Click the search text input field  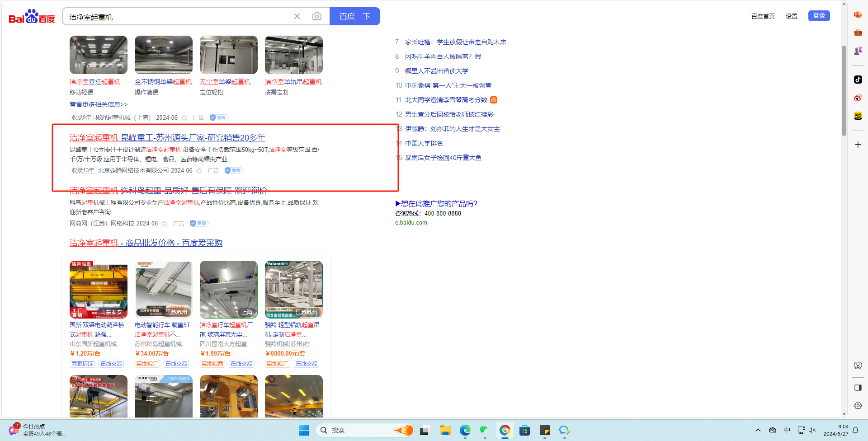(x=179, y=17)
